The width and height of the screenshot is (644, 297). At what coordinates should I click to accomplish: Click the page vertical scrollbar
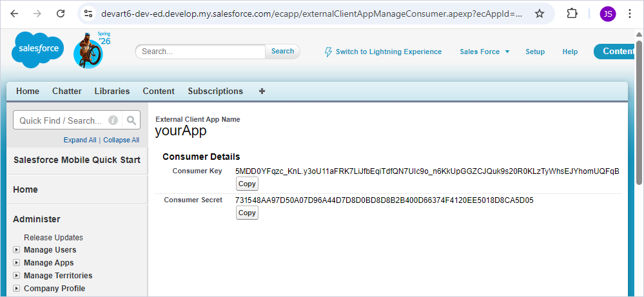[x=639, y=111]
